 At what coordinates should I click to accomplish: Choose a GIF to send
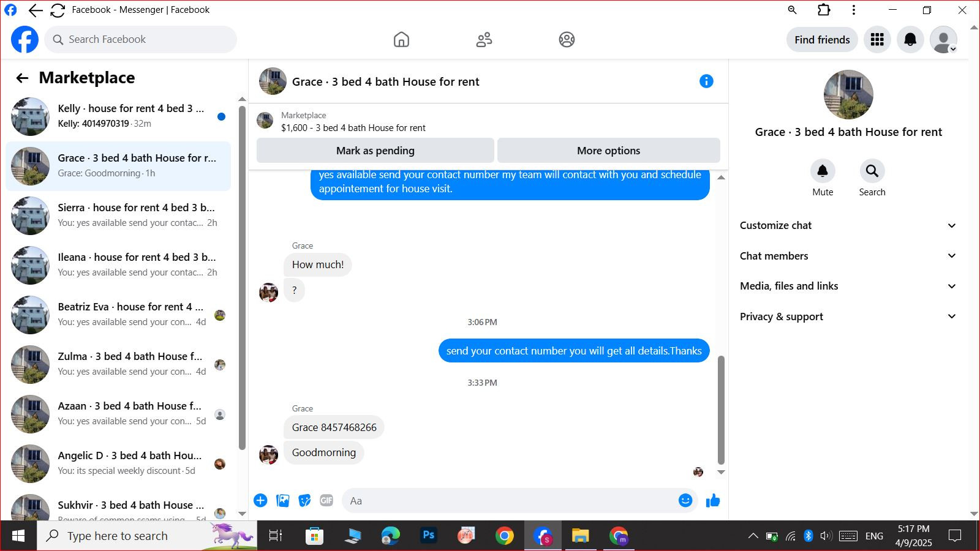[x=326, y=501]
